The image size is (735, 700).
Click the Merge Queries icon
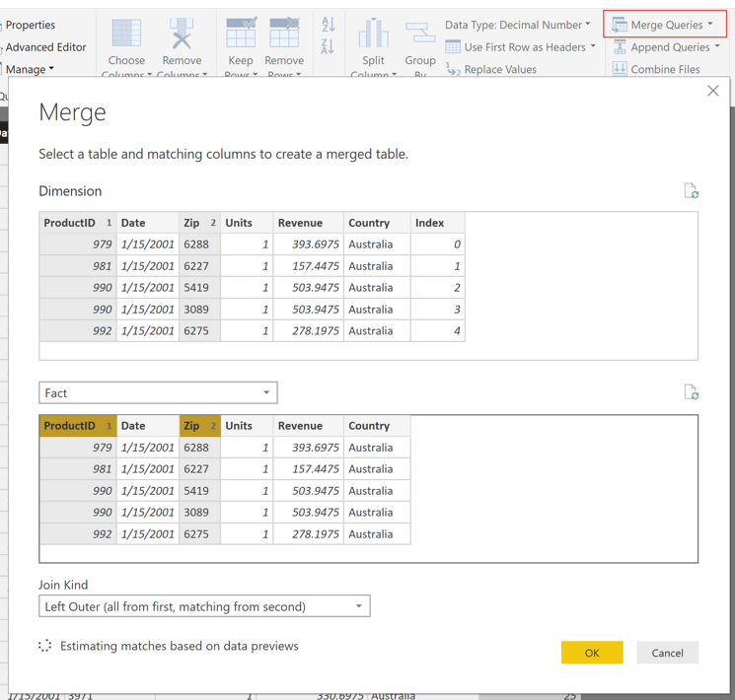(x=620, y=25)
